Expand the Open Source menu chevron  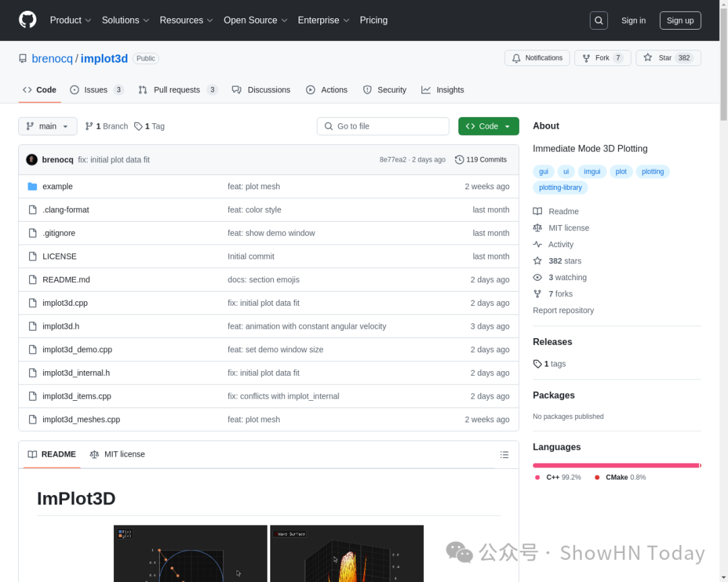tap(284, 20)
